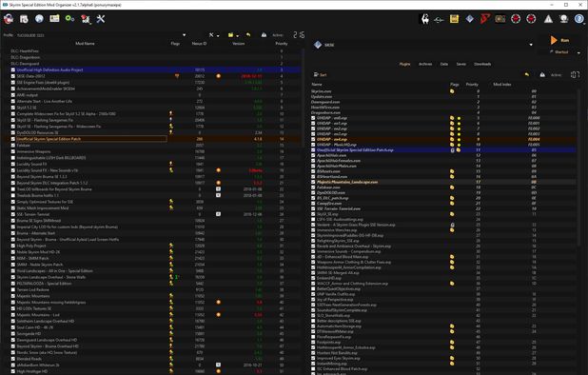Toggle the Alternate Start - Live Another Life checkbox

point(13,101)
